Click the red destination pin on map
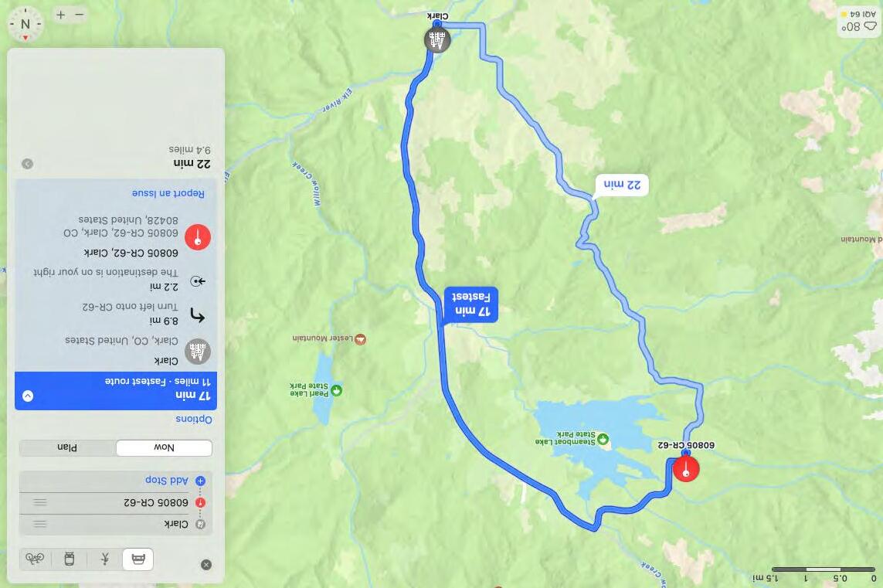This screenshot has height=588, width=883. pyautogui.click(x=686, y=469)
